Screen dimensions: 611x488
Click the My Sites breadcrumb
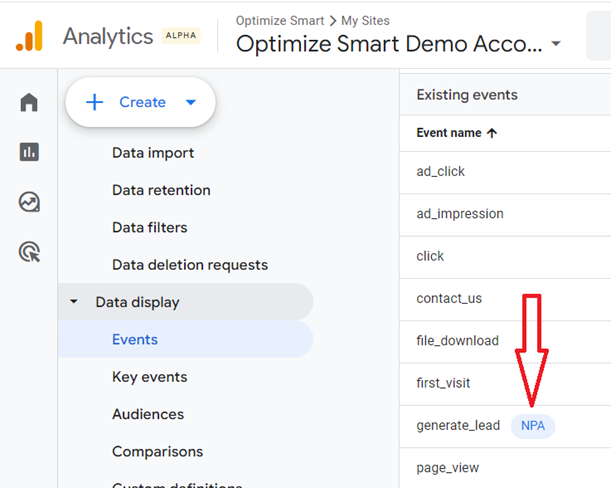click(365, 21)
